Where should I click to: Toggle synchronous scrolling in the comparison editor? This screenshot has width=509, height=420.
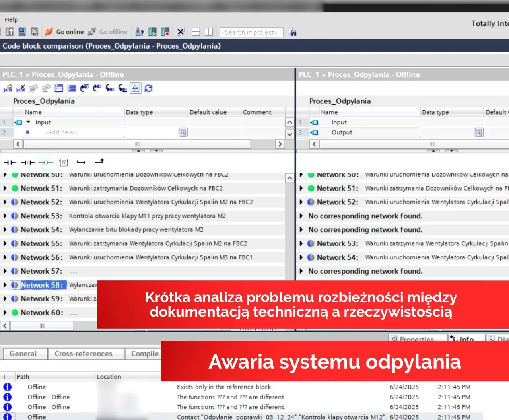(x=136, y=88)
